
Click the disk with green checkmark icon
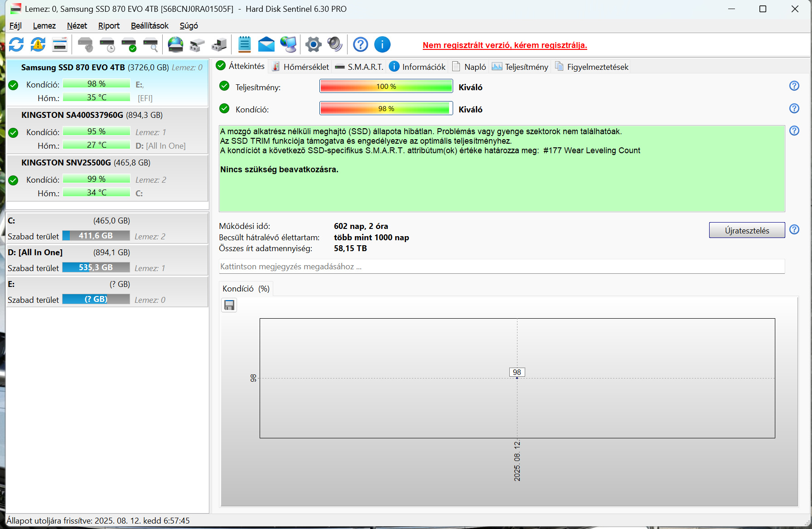pyautogui.click(x=129, y=44)
